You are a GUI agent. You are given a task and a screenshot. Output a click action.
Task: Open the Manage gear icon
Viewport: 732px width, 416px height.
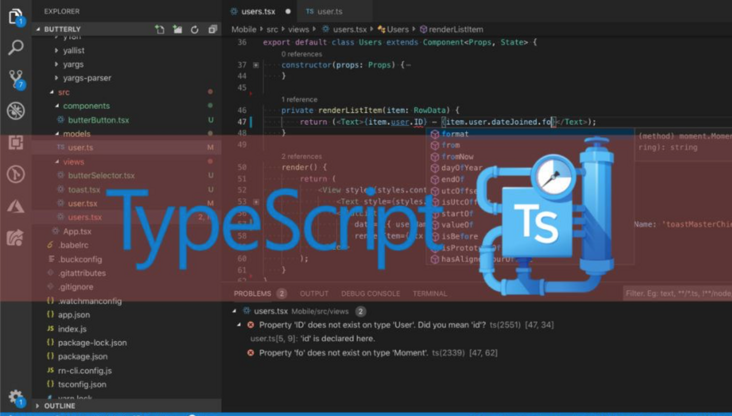(x=16, y=397)
